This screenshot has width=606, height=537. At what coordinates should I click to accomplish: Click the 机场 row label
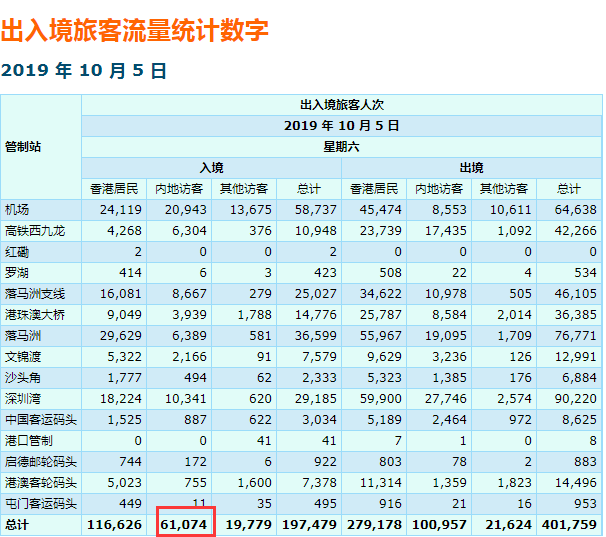(17, 210)
